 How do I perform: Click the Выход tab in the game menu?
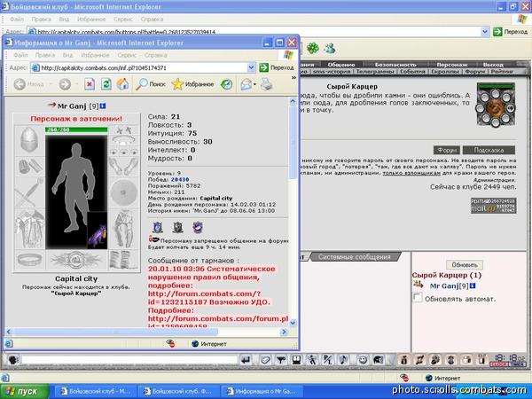pos(493,65)
